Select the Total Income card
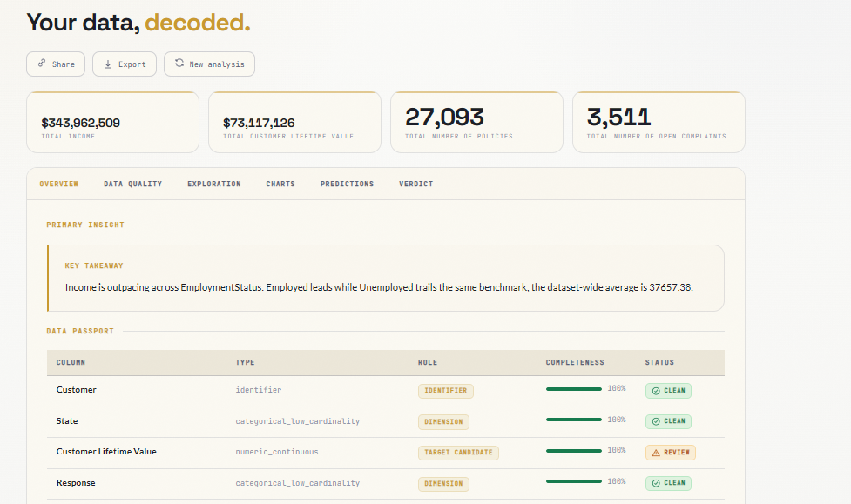Image resolution: width=851 pixels, height=504 pixels. (x=113, y=122)
